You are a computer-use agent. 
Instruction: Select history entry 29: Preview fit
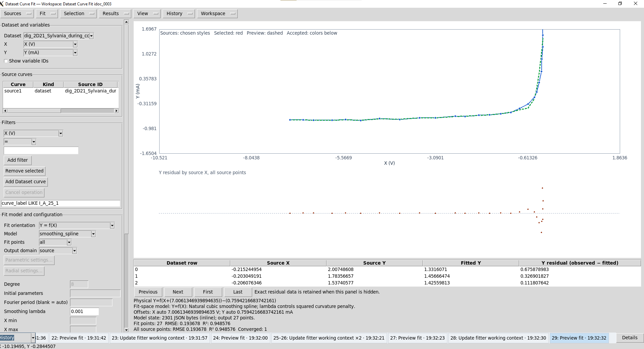pos(579,338)
